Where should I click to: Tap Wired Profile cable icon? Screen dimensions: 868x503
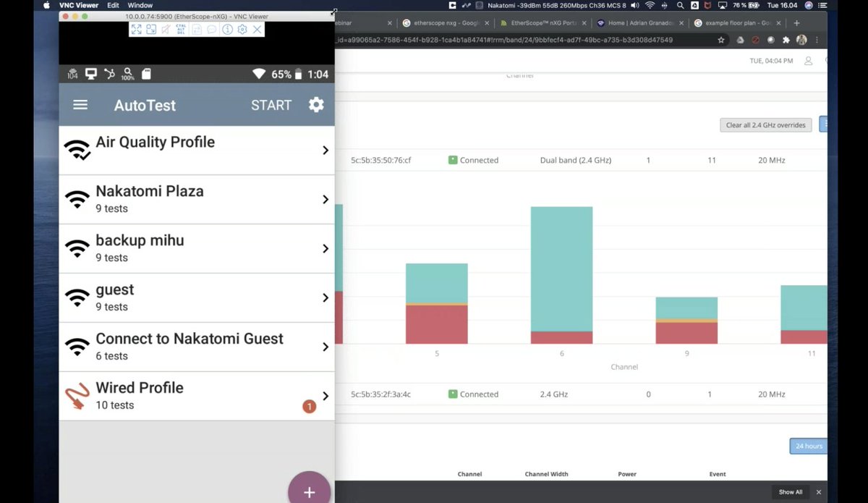[x=77, y=397]
